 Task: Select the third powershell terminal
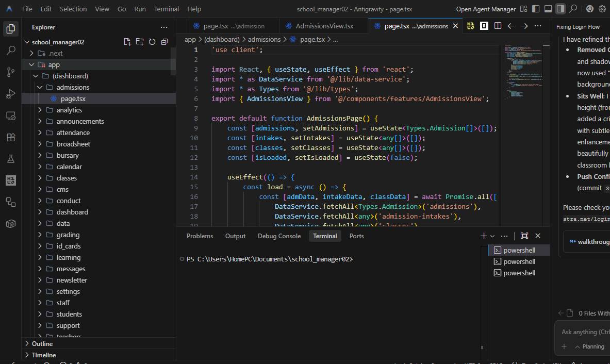[519, 273]
